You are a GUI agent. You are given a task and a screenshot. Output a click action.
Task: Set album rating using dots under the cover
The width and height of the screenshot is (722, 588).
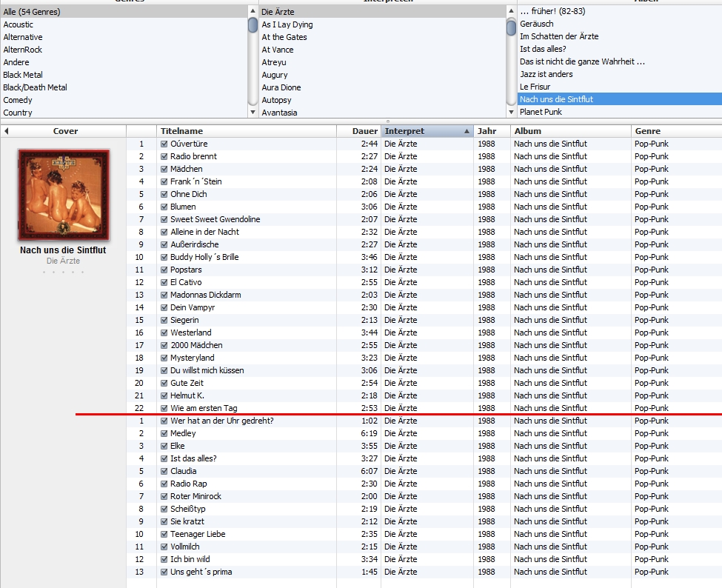click(63, 272)
